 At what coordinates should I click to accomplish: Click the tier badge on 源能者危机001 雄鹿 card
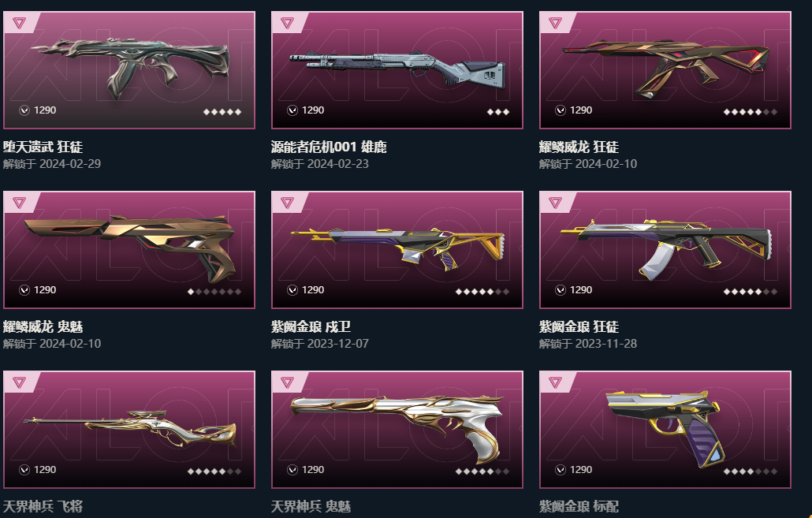(x=287, y=23)
